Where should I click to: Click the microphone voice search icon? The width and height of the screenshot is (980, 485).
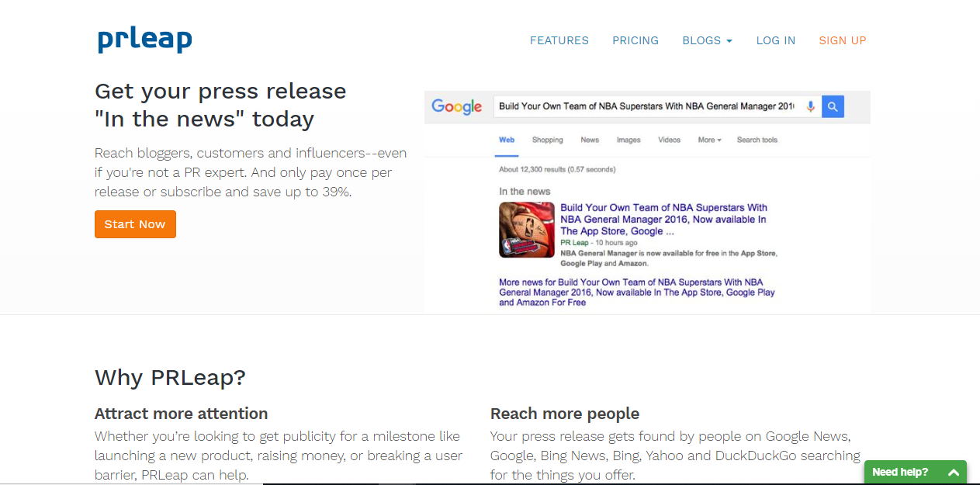point(811,107)
